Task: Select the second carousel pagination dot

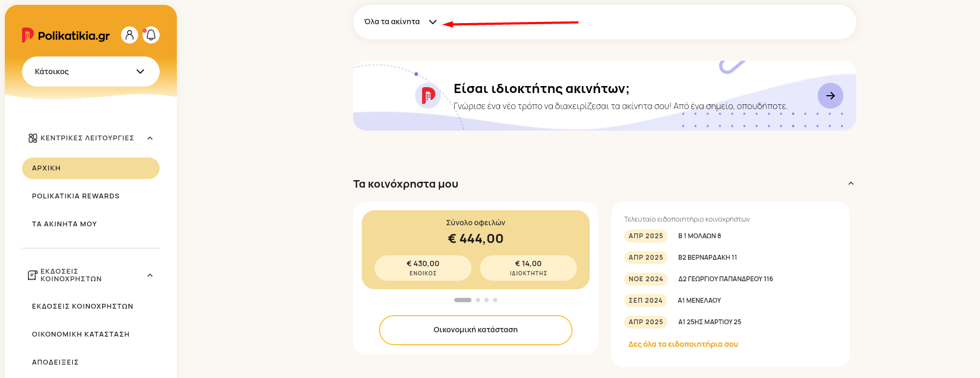Action: [x=478, y=300]
